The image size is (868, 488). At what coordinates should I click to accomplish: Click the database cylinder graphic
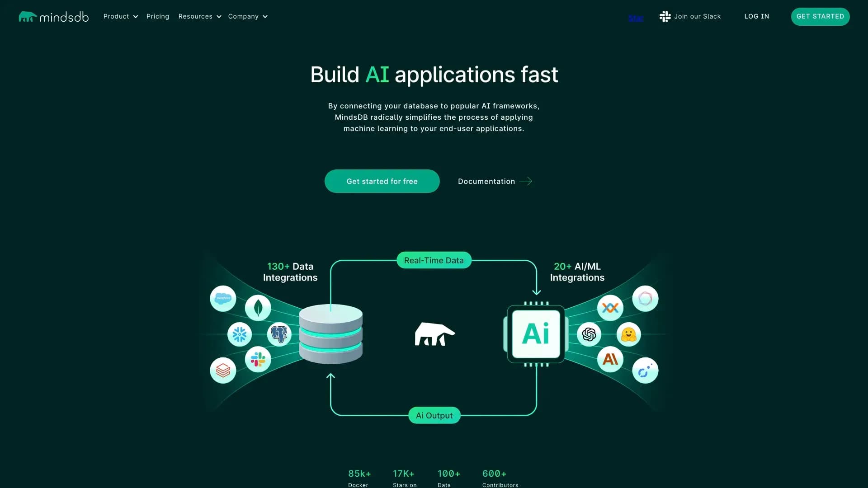[331, 334]
